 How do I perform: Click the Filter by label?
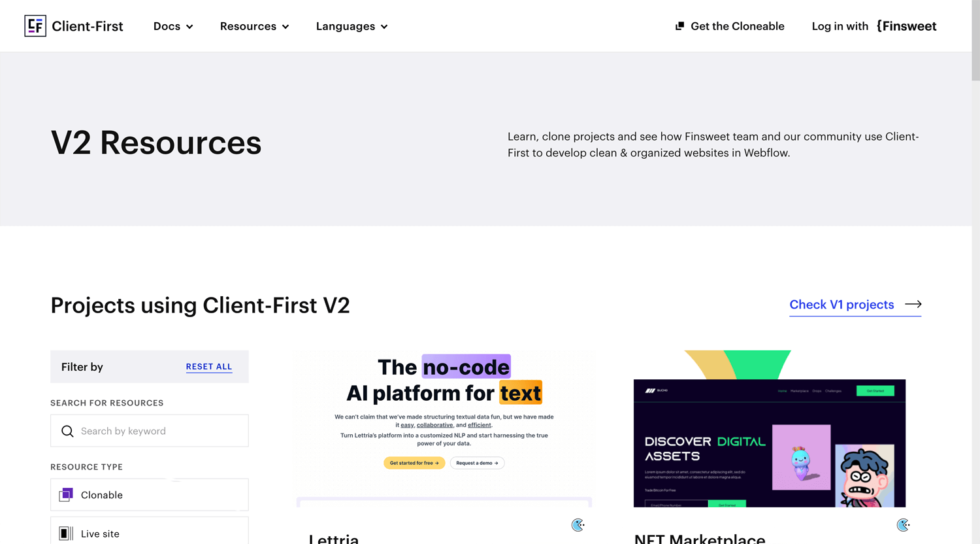point(82,367)
